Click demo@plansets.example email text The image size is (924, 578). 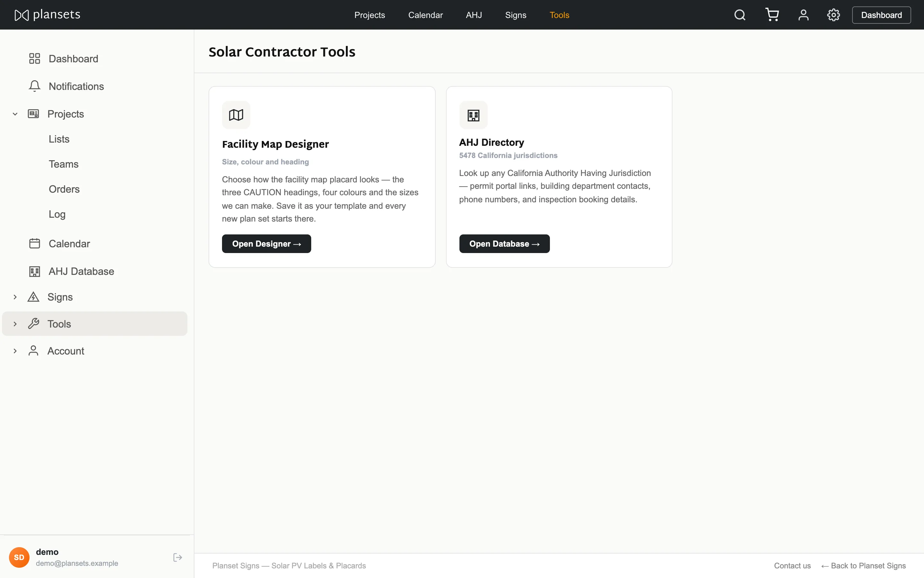point(77,563)
